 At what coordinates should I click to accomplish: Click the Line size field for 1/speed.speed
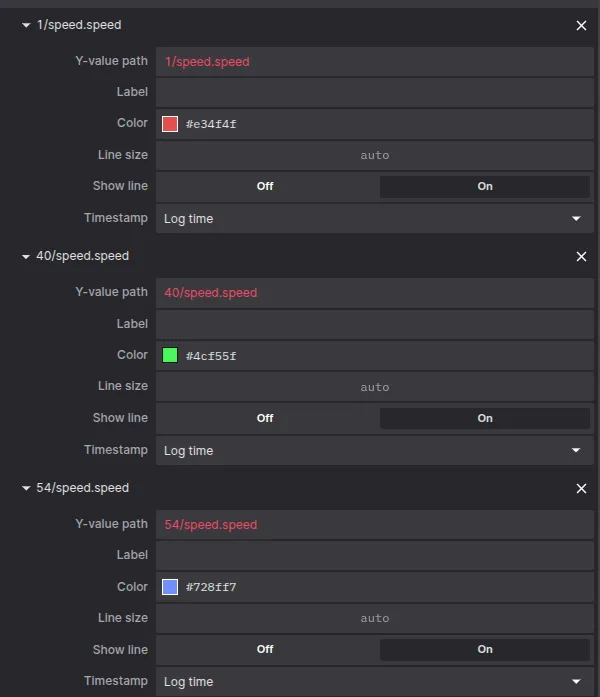coord(374,155)
